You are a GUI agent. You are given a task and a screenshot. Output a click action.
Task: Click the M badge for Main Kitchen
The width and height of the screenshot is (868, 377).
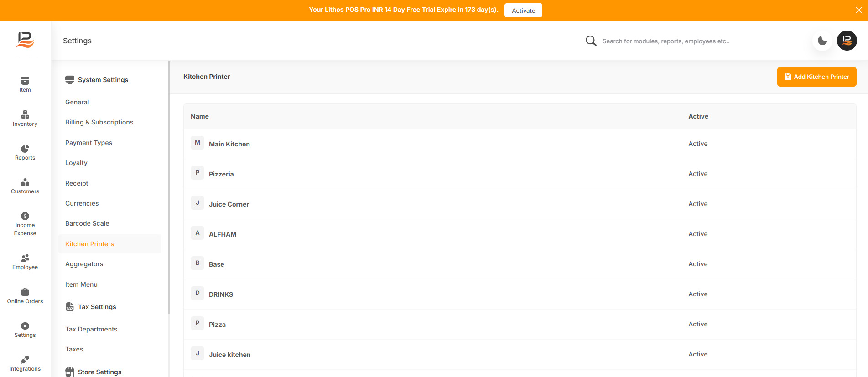(x=198, y=143)
